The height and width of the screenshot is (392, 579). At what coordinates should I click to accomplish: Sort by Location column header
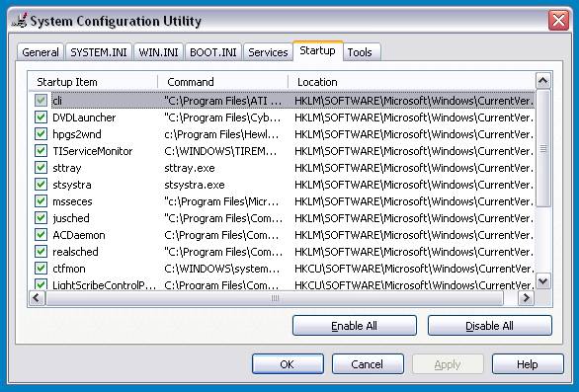tap(412, 82)
